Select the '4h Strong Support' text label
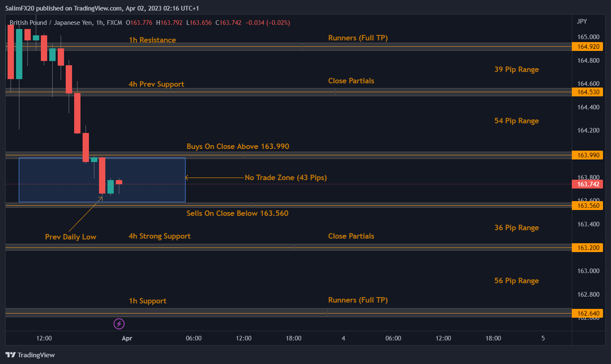This screenshot has height=364, width=611. coord(159,236)
